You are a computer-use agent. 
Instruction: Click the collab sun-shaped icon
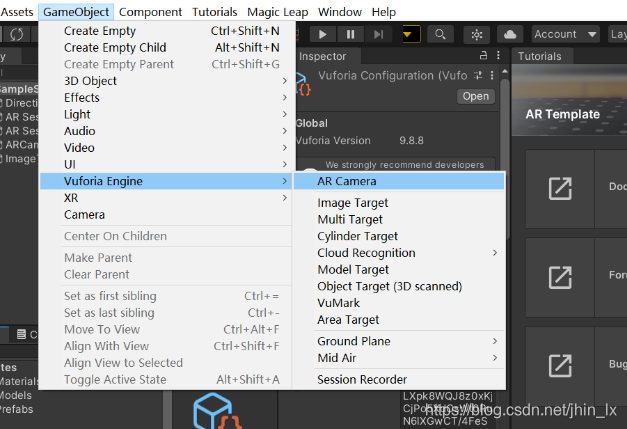477,34
